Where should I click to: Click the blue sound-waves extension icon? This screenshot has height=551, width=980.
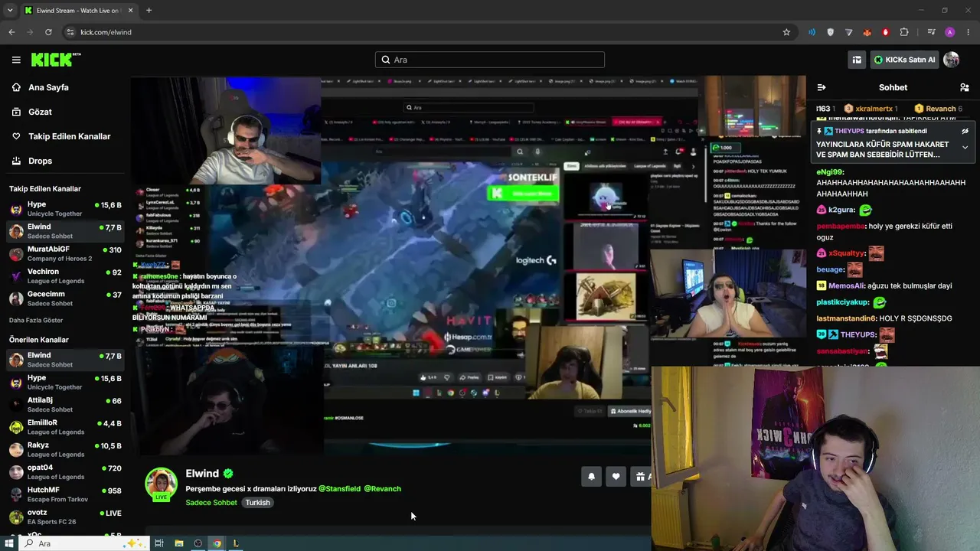point(812,32)
